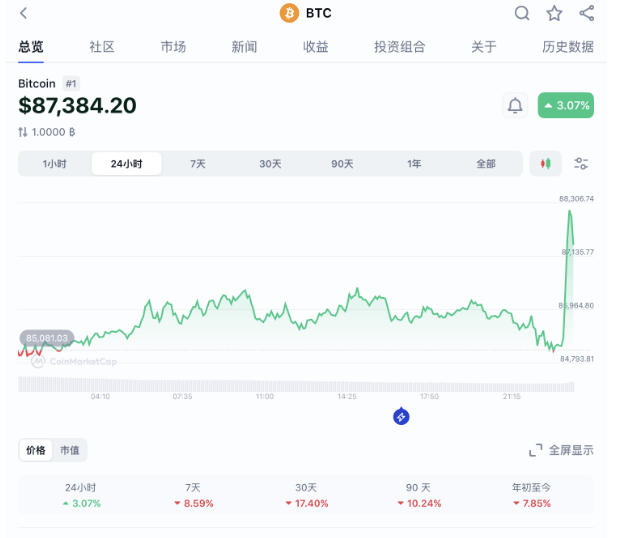
Task: Click the 7天 8.59% stat
Action: [x=193, y=495]
